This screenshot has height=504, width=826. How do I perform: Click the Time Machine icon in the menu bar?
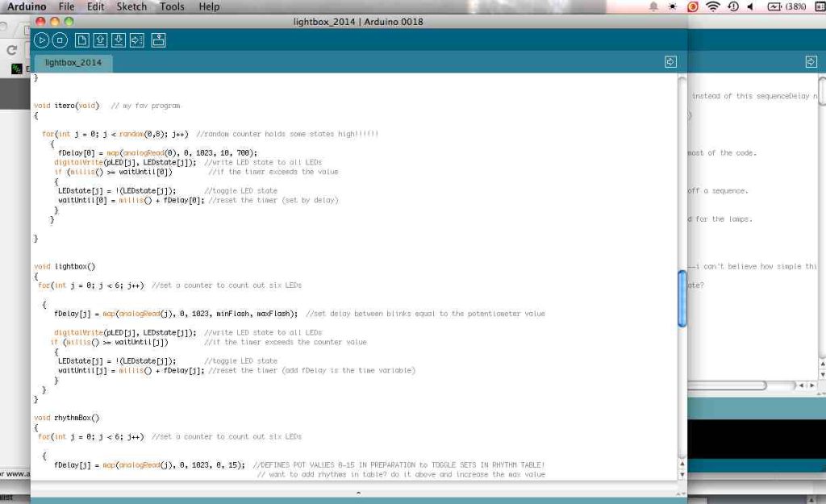[x=732, y=6]
